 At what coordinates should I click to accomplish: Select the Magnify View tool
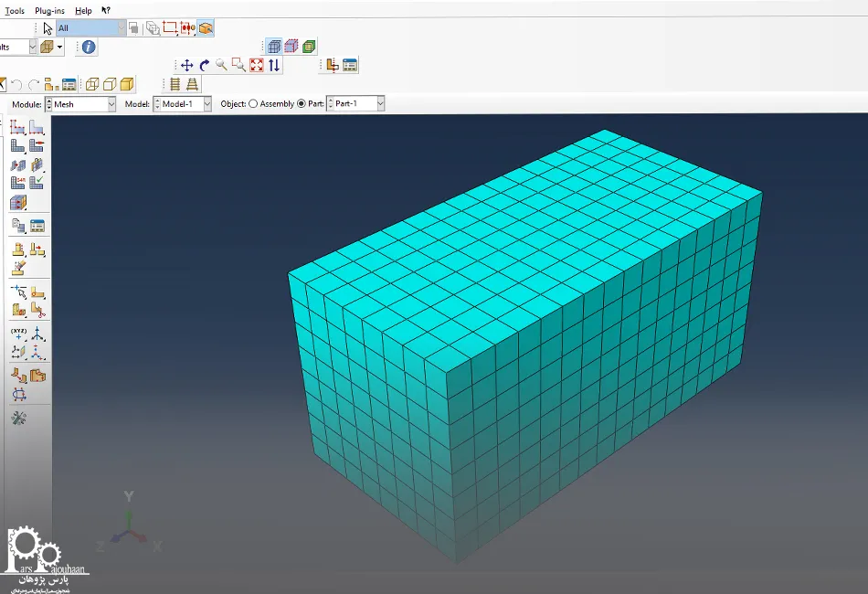pos(221,65)
